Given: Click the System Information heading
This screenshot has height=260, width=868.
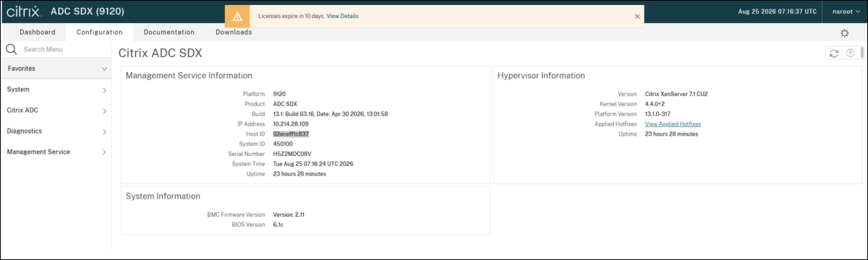Looking at the screenshot, I should coord(163,196).
